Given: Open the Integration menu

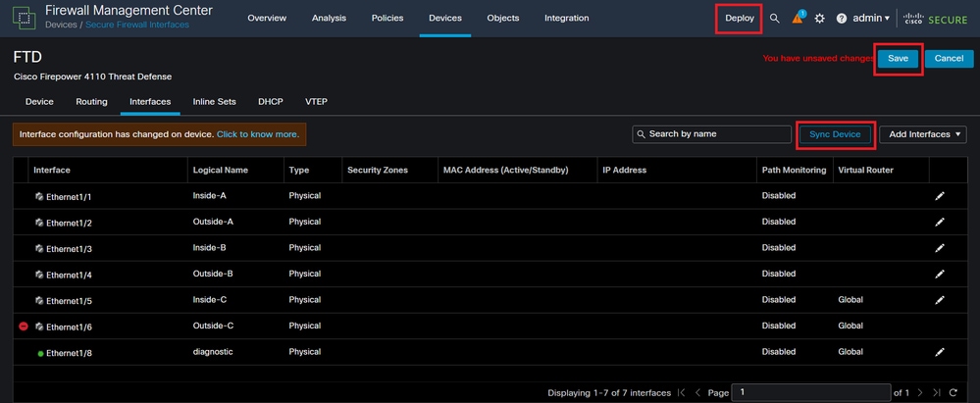Looking at the screenshot, I should click(x=566, y=18).
